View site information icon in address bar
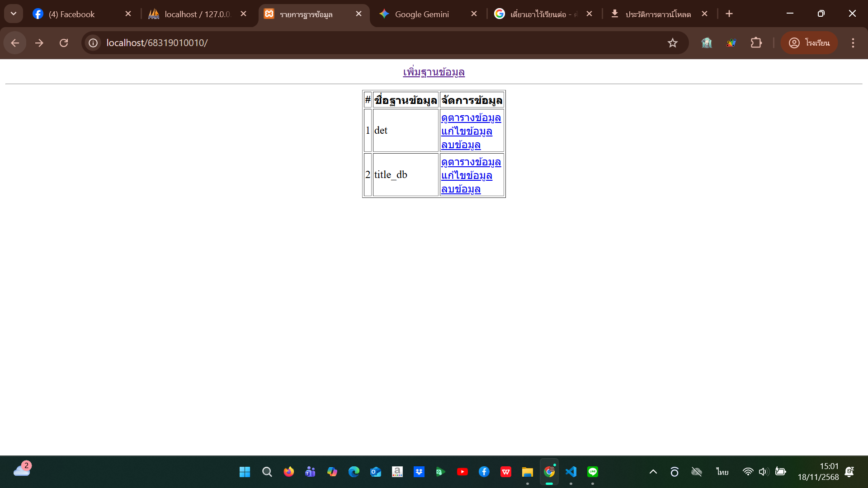The width and height of the screenshot is (868, 488). [x=93, y=43]
